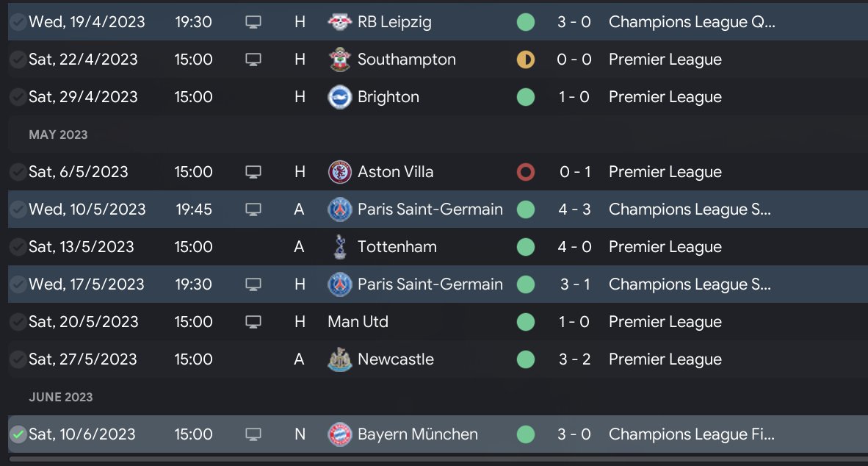Open Champions League competition on Bayern row
This screenshot has height=466, width=868.
(691, 434)
